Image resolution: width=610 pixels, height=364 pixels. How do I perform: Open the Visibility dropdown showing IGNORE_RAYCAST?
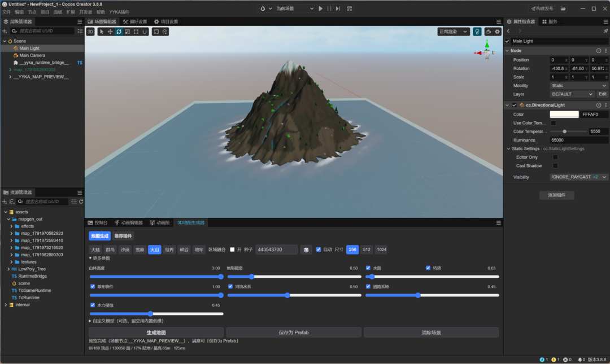coord(578,177)
